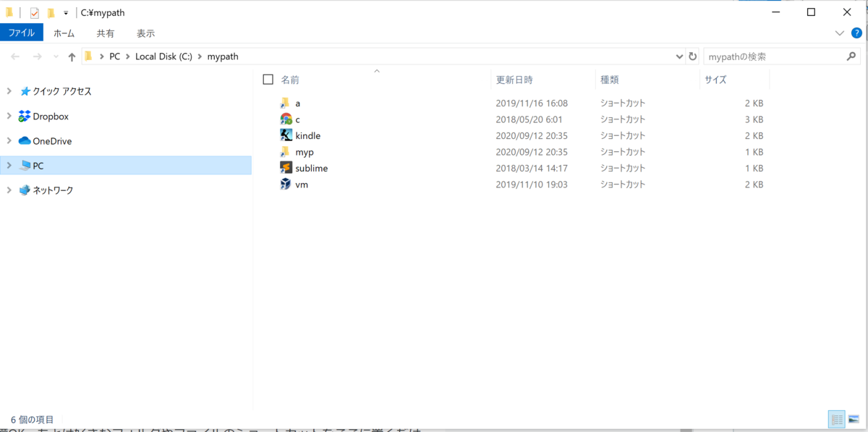Select the Chrome-style c shortcut
The width and height of the screenshot is (868, 432).
[297, 119]
